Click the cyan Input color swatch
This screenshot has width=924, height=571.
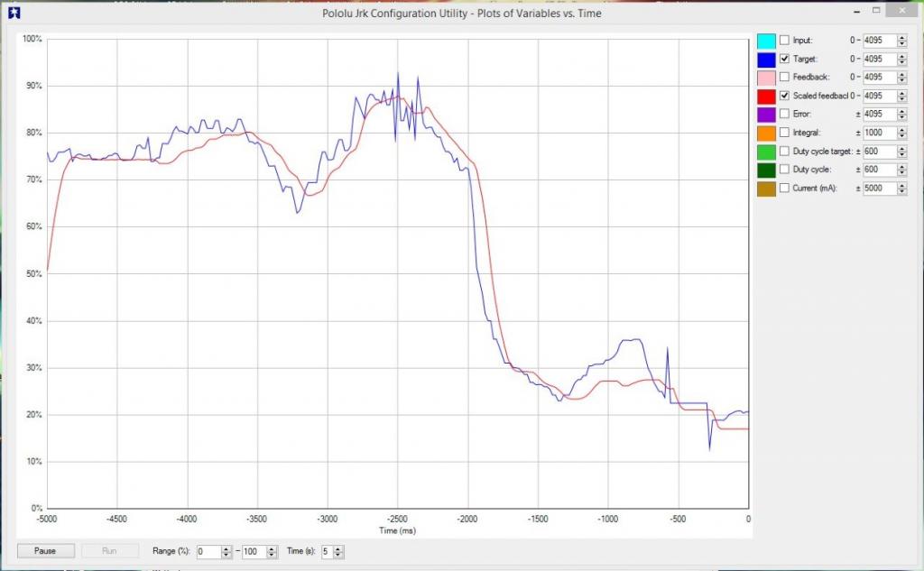(765, 41)
